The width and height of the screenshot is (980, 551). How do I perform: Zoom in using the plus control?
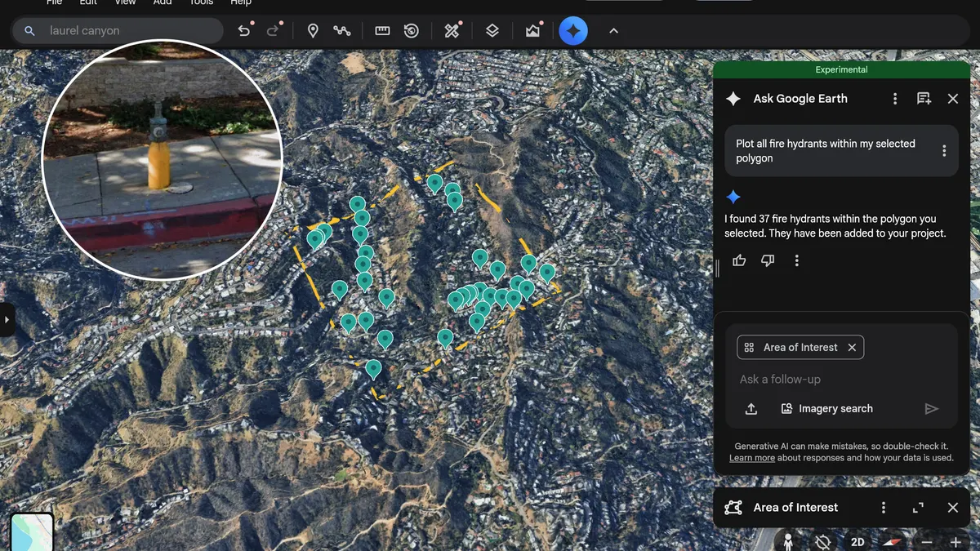pos(955,541)
